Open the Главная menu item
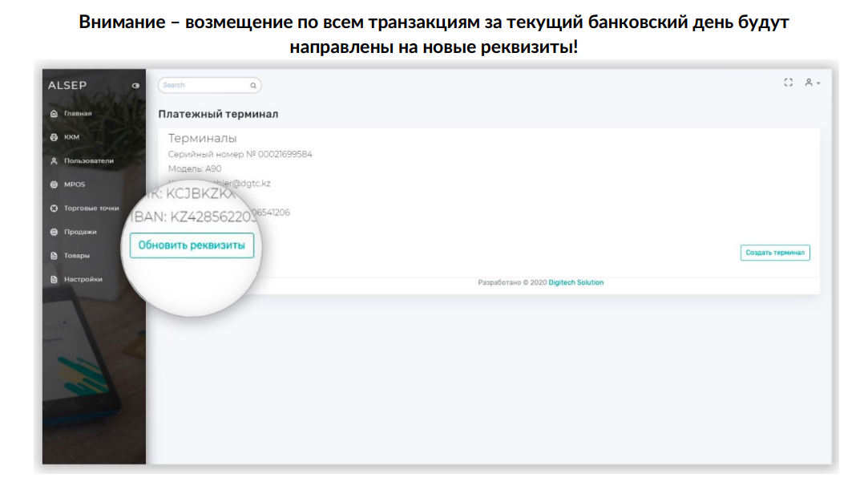The image size is (868, 482). click(x=78, y=114)
